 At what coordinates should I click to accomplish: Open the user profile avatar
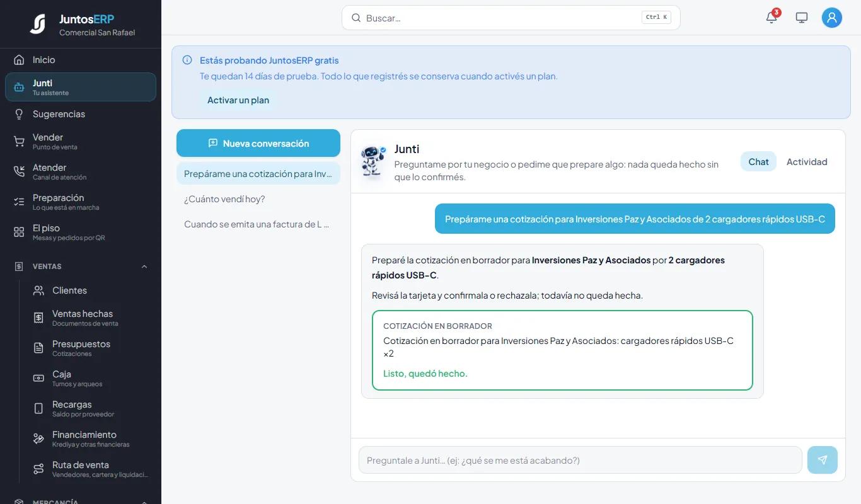click(x=832, y=18)
